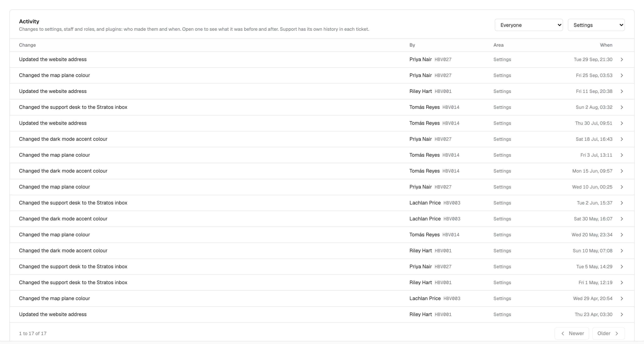Open chevron for Tue 2 Jun, 15:37 entry
644x344 pixels.
coord(622,203)
